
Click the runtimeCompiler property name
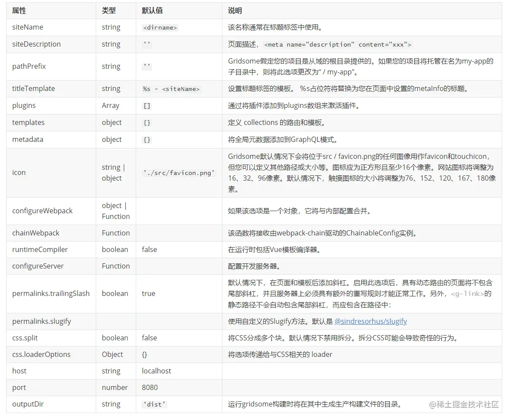tap(40, 249)
